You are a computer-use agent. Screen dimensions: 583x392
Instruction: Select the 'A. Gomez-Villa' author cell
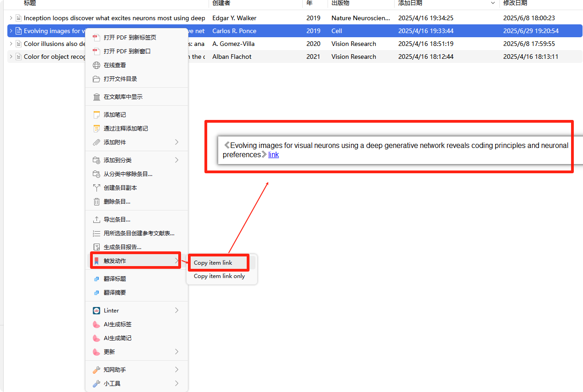click(233, 44)
